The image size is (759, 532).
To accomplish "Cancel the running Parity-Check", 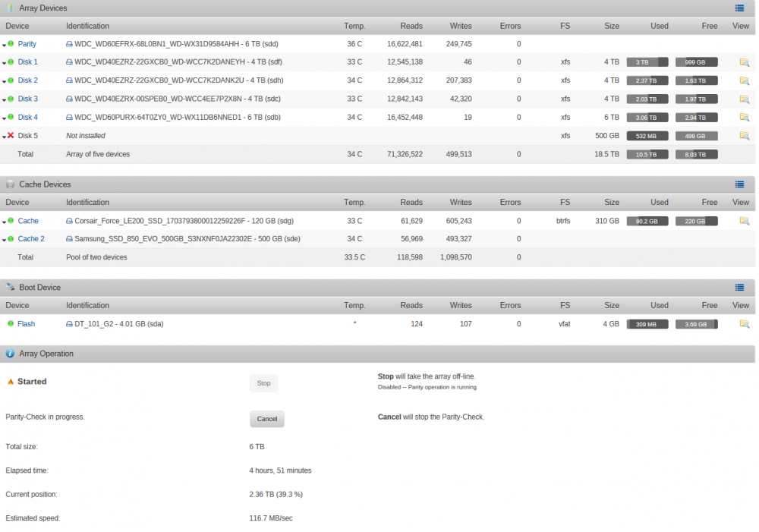I will (x=266, y=419).
